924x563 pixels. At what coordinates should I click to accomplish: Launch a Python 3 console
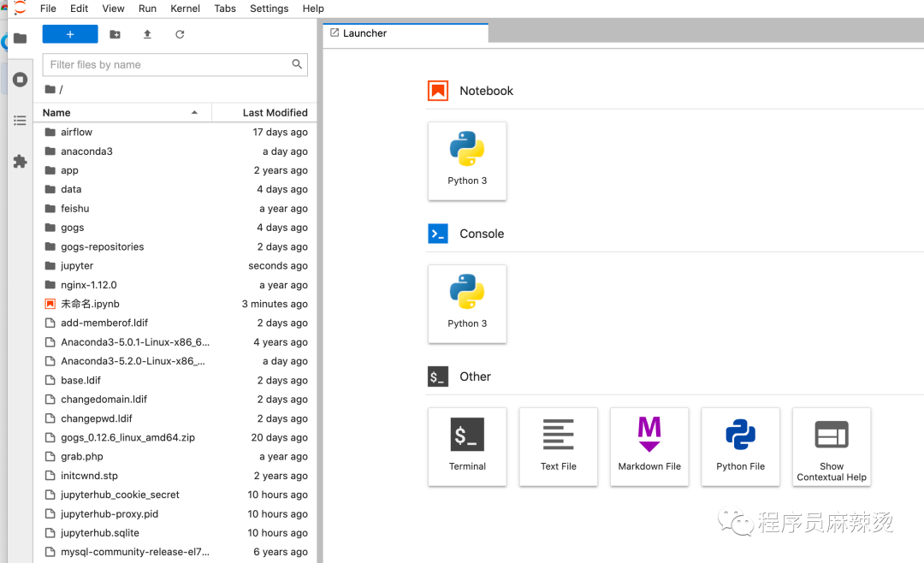(467, 304)
